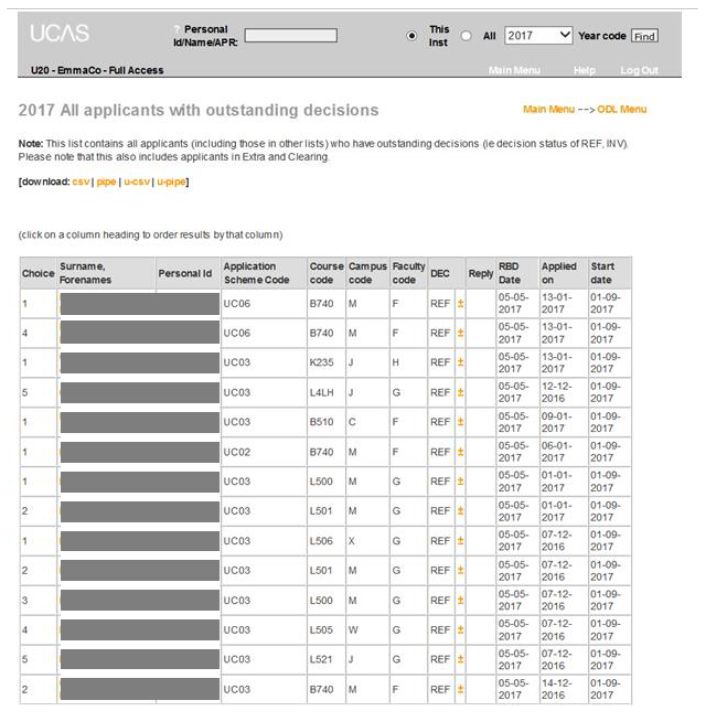Click the 14-12-2016 applied on date
Image resolution: width=704 pixels, height=715 pixels.
coord(556,689)
